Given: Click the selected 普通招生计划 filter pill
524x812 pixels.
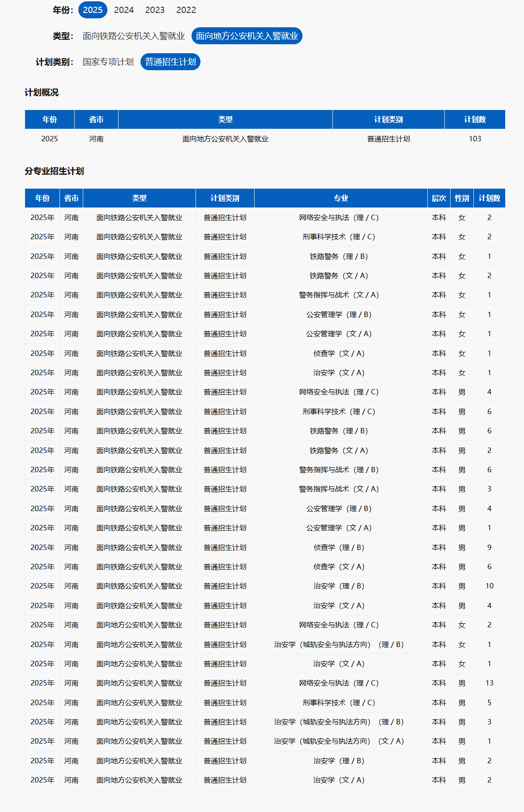Looking at the screenshot, I should coord(170,62).
